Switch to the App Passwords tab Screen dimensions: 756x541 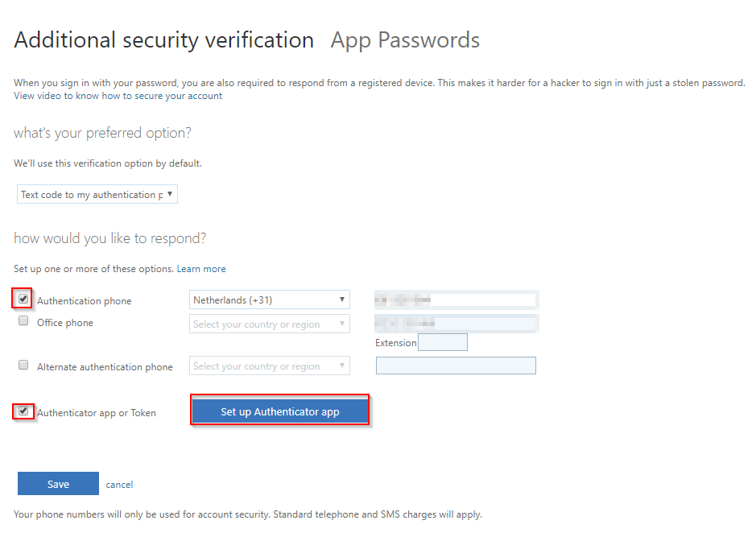pos(405,40)
